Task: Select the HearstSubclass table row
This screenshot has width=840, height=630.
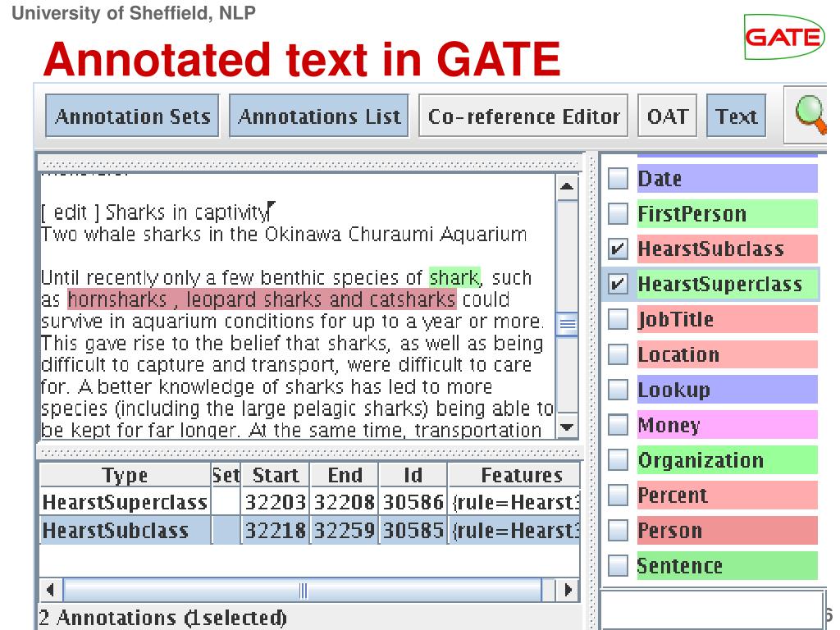Action: (310, 530)
